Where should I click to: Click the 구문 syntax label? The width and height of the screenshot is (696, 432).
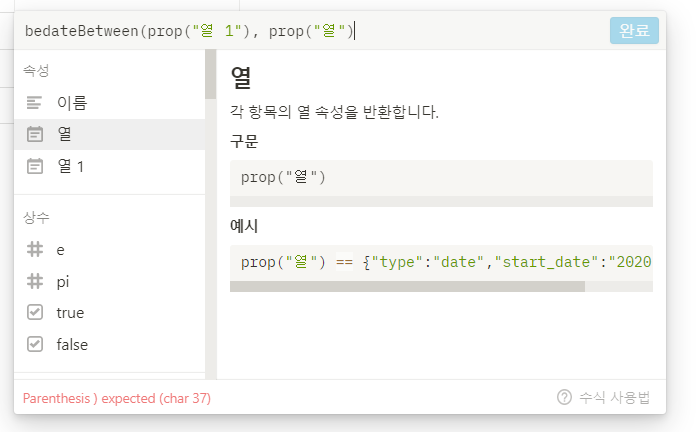[244, 141]
